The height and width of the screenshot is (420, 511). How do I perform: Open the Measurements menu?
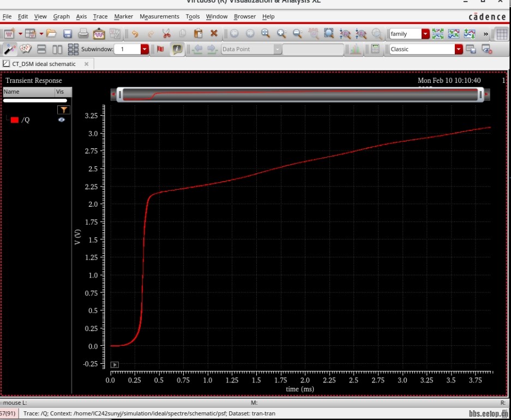point(159,16)
